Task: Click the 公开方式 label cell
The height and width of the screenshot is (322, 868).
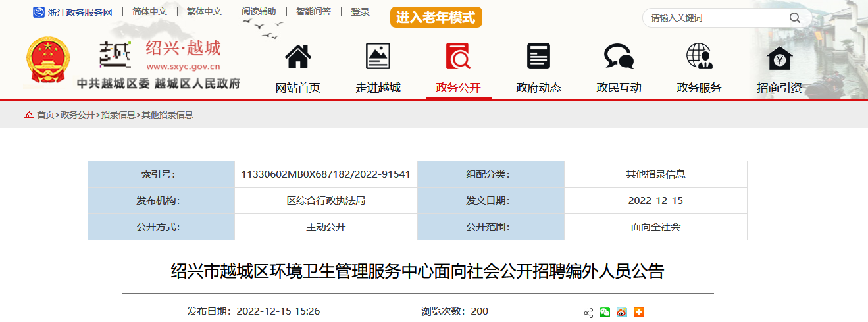Action: 161,227
